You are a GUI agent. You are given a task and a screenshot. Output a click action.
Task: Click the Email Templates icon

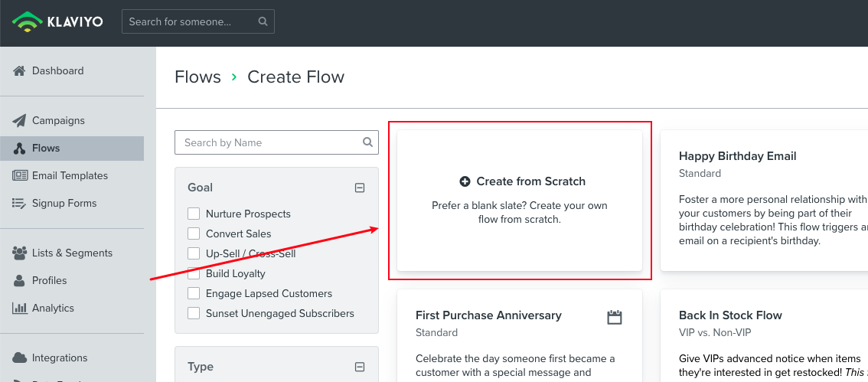[19, 175]
